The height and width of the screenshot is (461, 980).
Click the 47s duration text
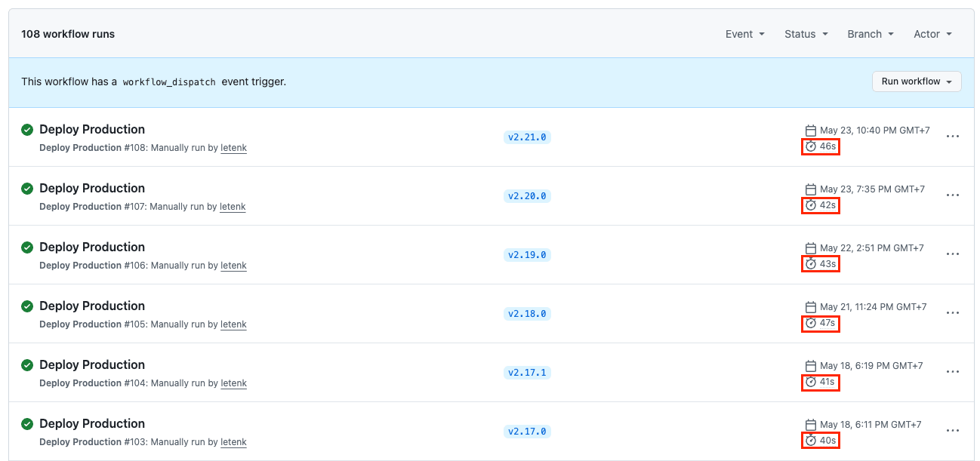pos(828,323)
